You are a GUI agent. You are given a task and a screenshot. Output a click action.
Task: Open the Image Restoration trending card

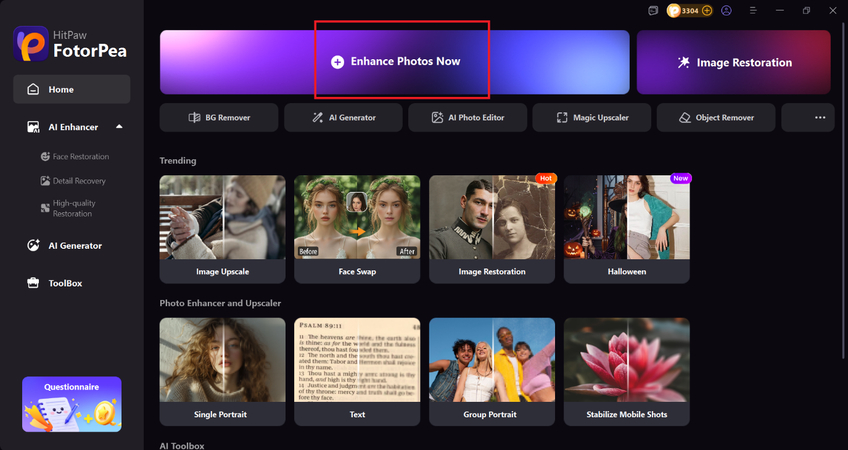(492, 229)
